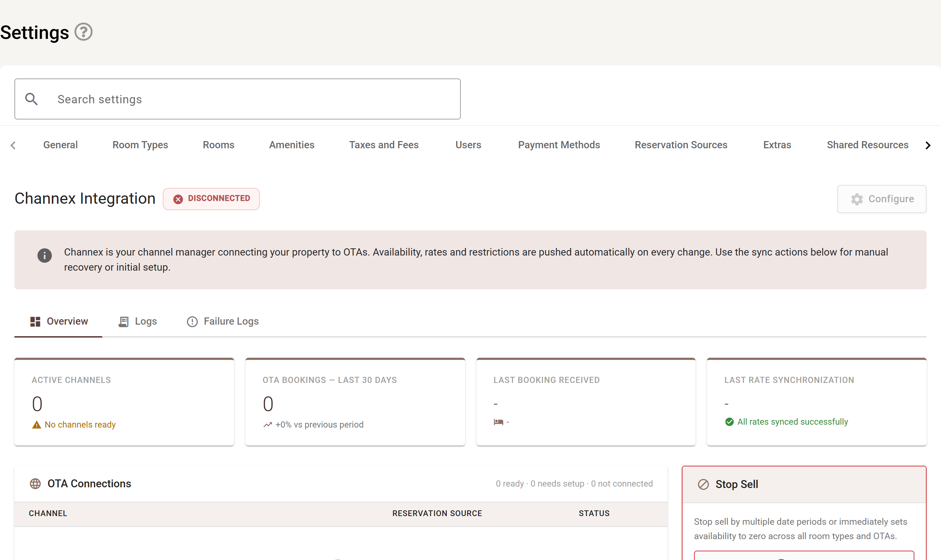Click the Configure button

point(882,199)
